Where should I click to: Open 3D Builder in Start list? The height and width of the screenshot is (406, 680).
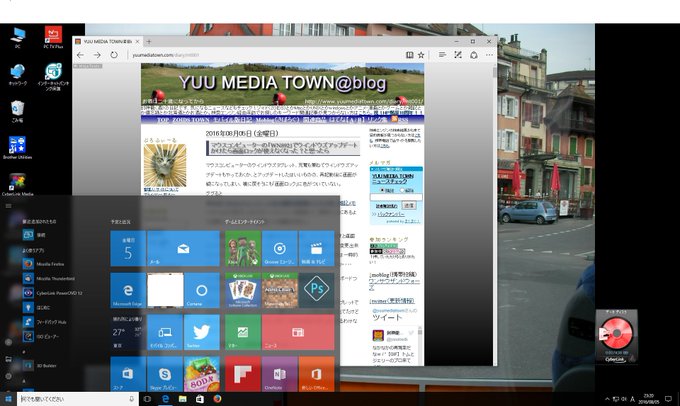[40, 365]
